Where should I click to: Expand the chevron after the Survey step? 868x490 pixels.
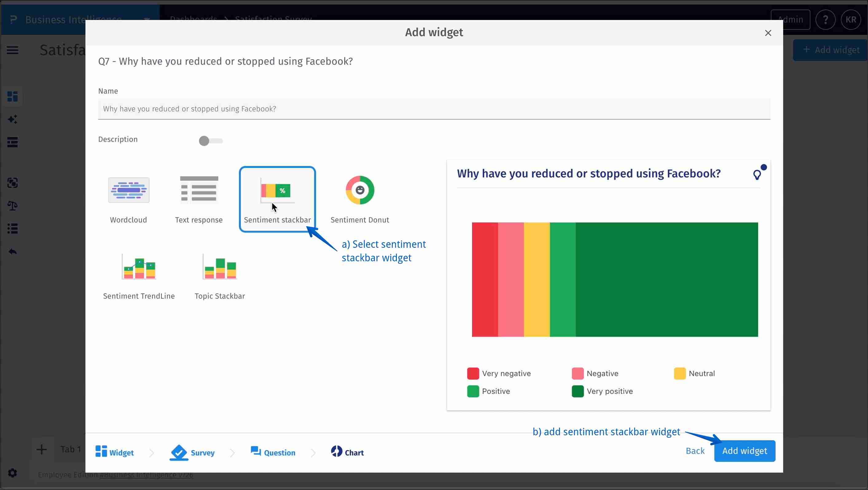click(232, 452)
